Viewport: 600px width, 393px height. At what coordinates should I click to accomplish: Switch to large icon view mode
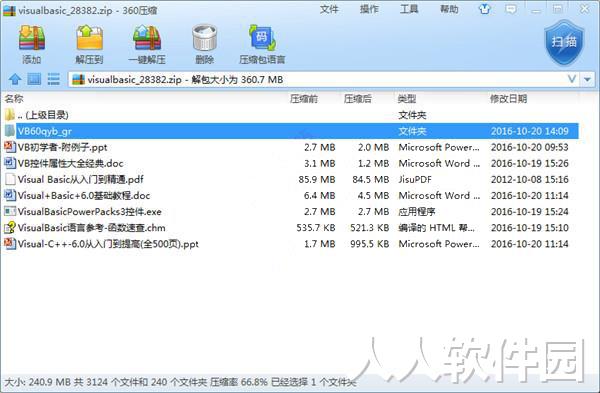pos(34,79)
